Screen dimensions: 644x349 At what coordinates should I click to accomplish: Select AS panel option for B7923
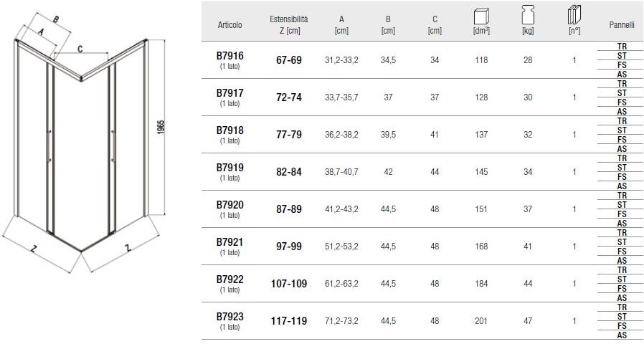point(622,335)
